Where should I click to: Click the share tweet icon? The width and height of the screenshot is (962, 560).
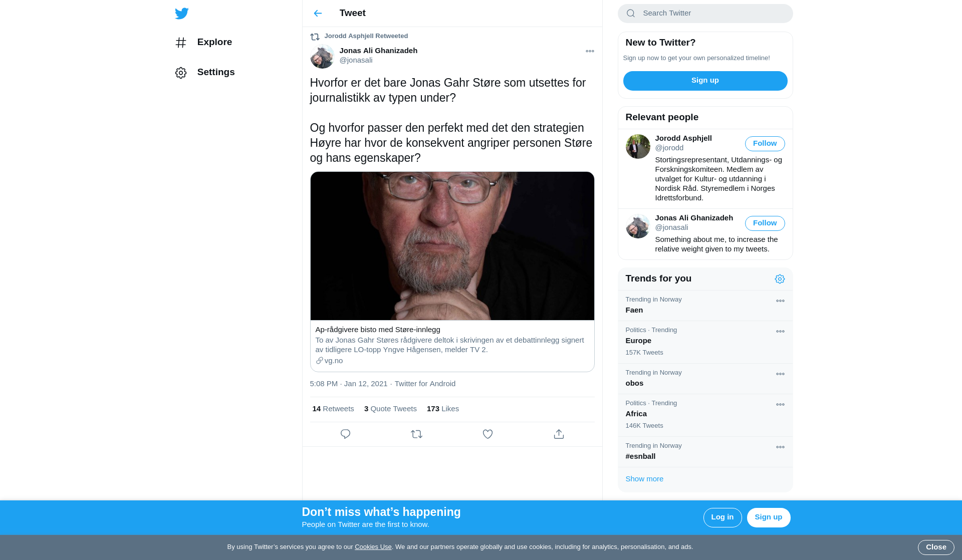pyautogui.click(x=559, y=434)
